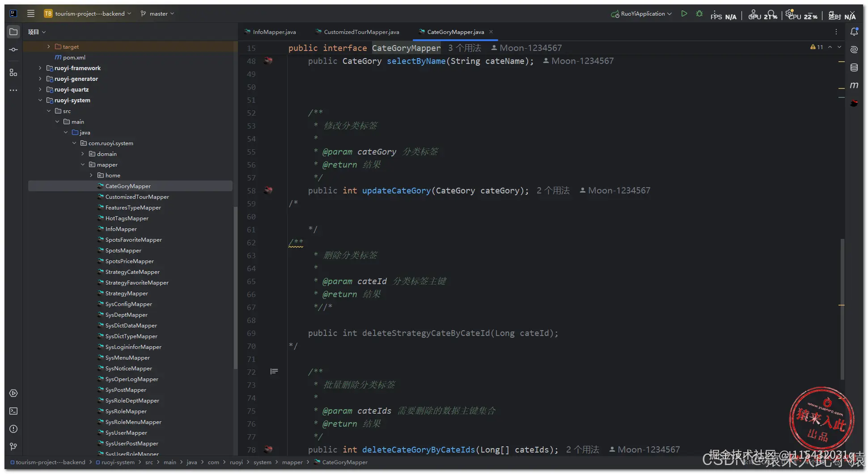Click '2 个用法' hint after updateCateGory
The width and height of the screenshot is (868, 474).
(x=553, y=190)
